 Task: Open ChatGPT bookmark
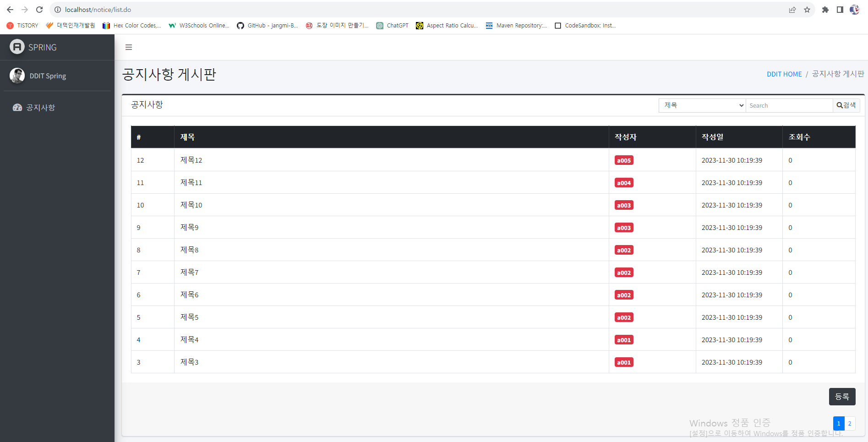click(393, 26)
